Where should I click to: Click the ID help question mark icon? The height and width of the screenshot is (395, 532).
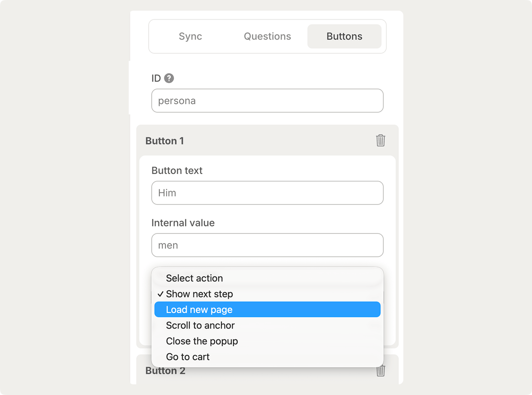coord(169,78)
